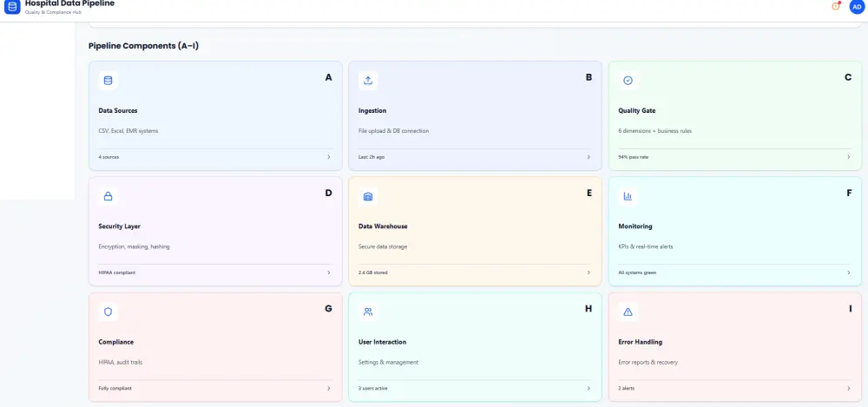Click the Compliance shield icon
The height and width of the screenshot is (407, 868).
(x=108, y=312)
